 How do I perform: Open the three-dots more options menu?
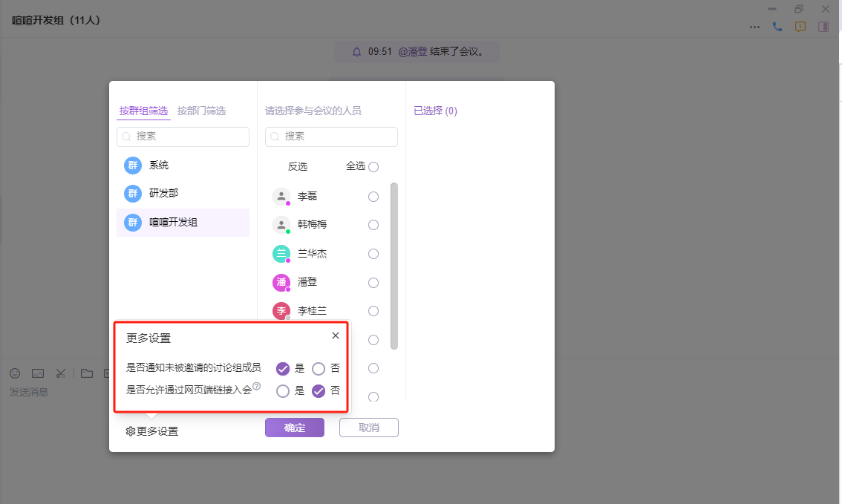point(754,27)
